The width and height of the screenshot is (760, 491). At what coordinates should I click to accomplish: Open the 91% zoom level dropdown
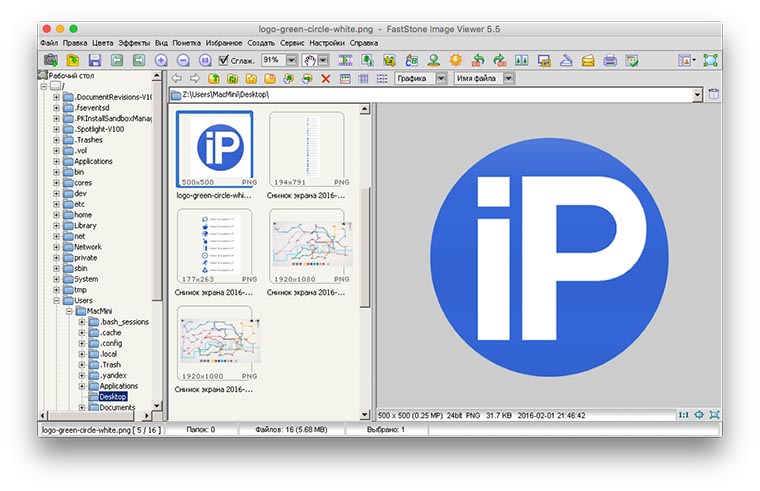click(x=291, y=61)
